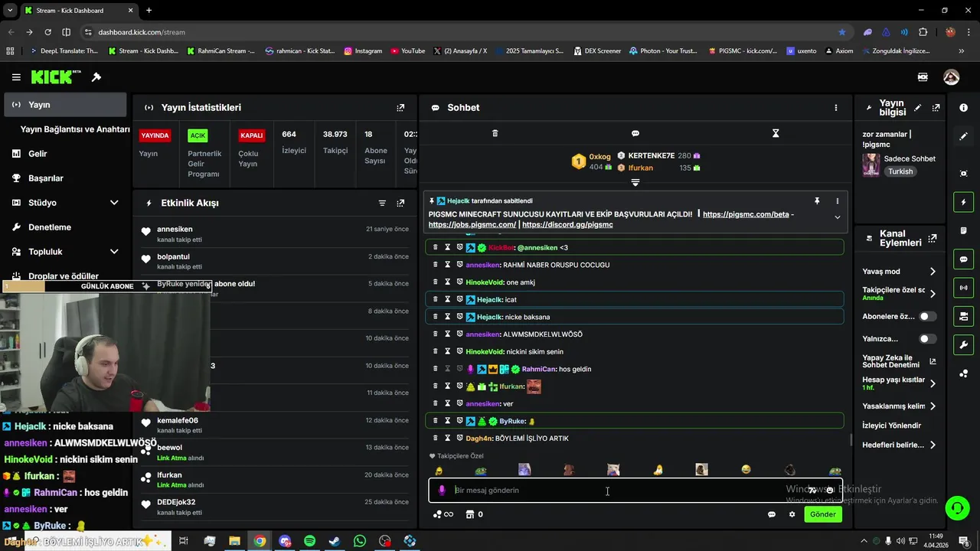
Task: Open Hedefleri belirle options
Action: click(x=899, y=445)
